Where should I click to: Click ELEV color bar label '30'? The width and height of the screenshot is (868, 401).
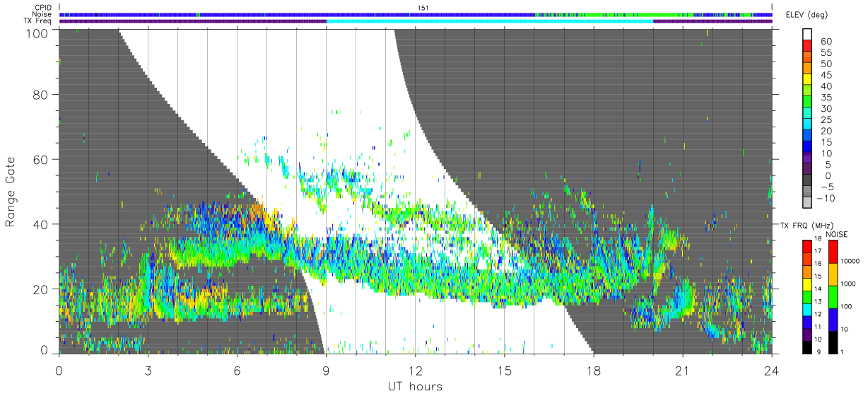(826, 108)
